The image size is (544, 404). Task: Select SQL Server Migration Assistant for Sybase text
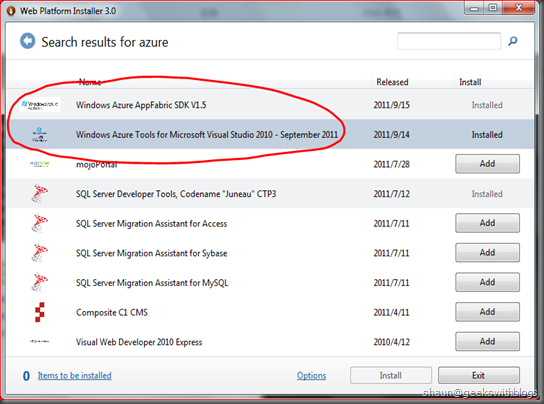[x=151, y=253]
